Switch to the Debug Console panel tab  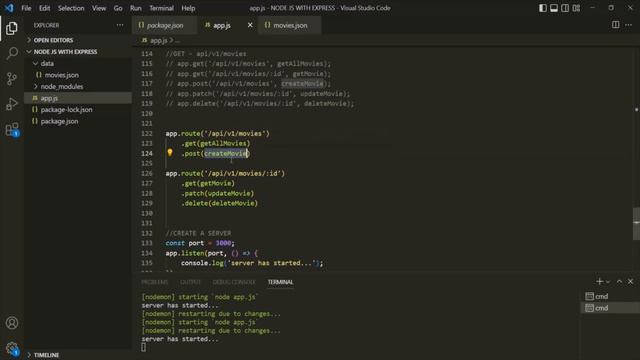click(234, 282)
